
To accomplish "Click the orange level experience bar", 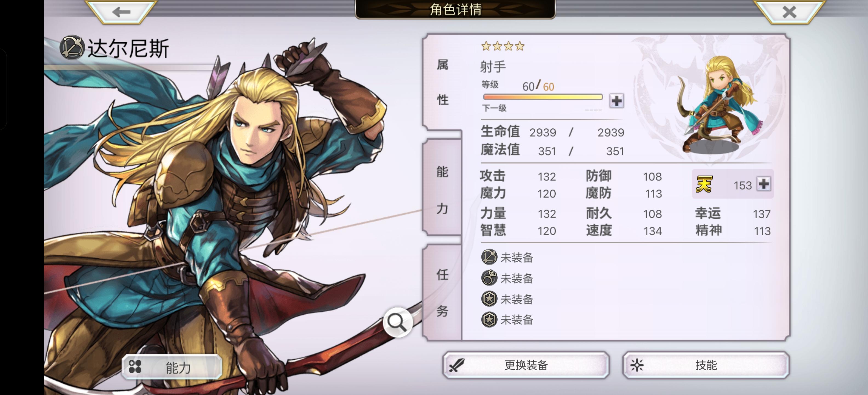I will [x=543, y=97].
